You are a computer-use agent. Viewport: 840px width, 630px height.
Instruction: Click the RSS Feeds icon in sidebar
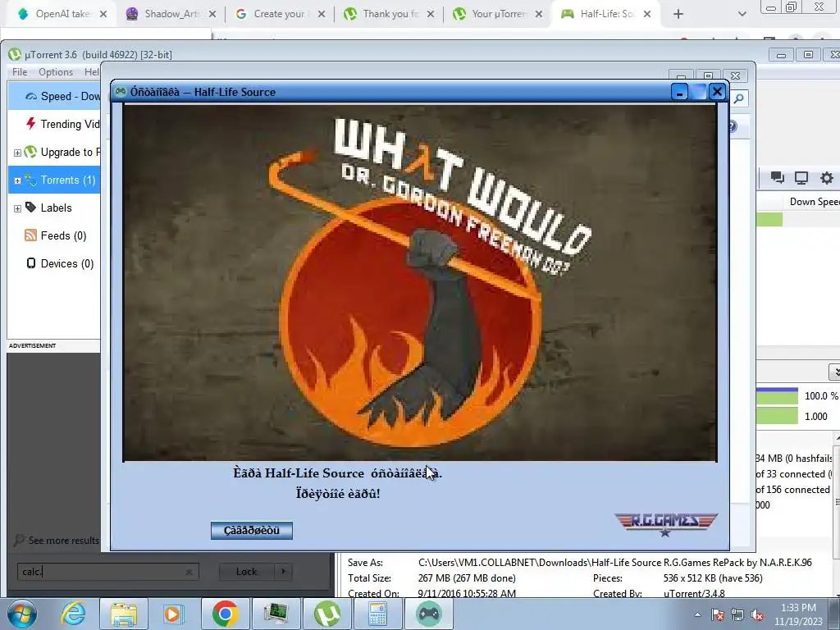(x=30, y=235)
